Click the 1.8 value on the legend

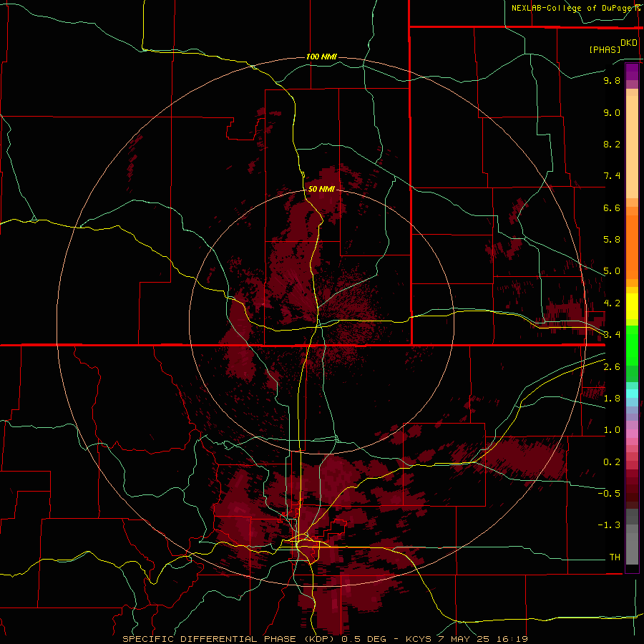point(612,399)
